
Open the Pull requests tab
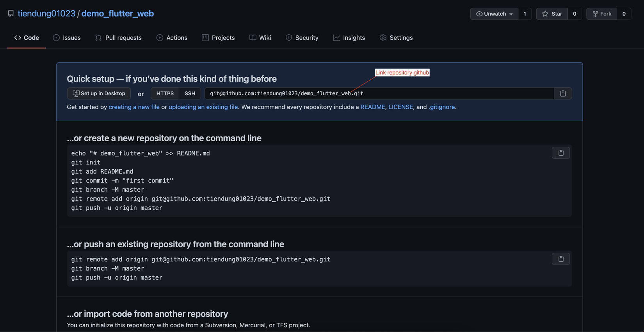coord(118,38)
